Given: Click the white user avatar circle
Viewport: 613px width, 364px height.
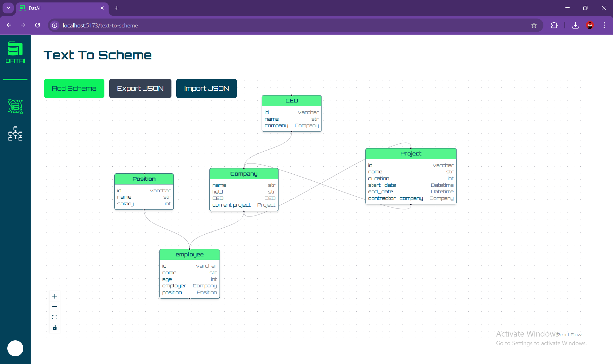Looking at the screenshot, I should [x=15, y=348].
